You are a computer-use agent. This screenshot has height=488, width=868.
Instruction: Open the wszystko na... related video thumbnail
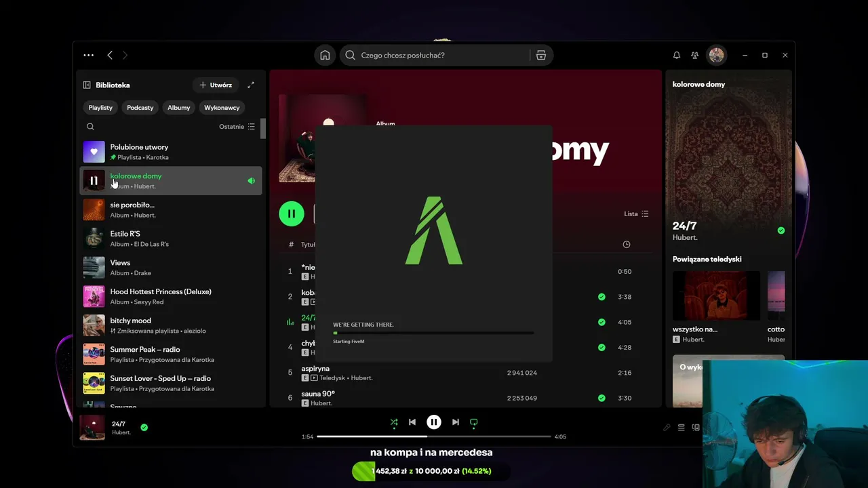tap(716, 296)
